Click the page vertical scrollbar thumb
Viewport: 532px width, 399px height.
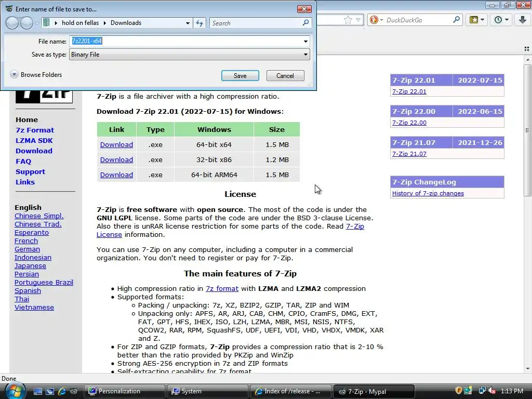tap(527, 130)
